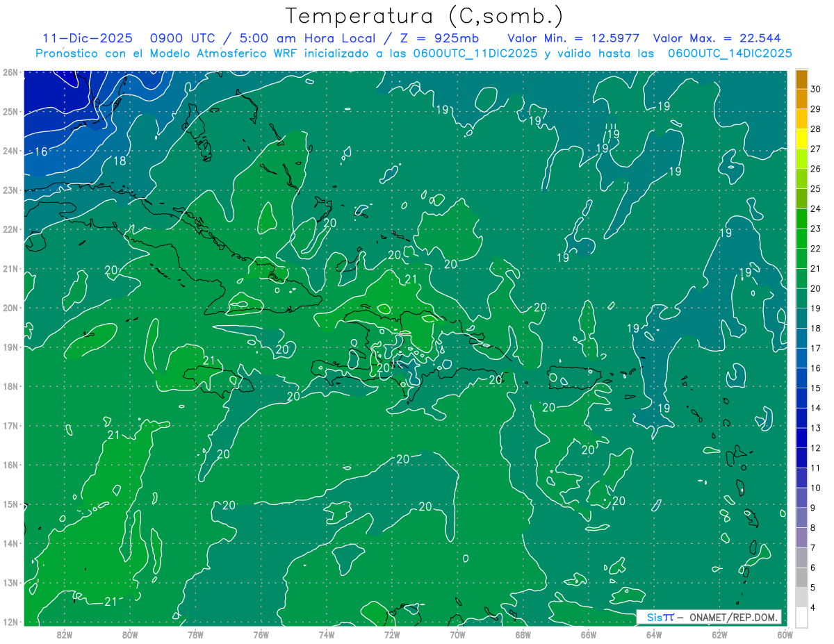Click "5:00 am Hora Local" in header
This screenshot has height=644, width=834.
308,38
